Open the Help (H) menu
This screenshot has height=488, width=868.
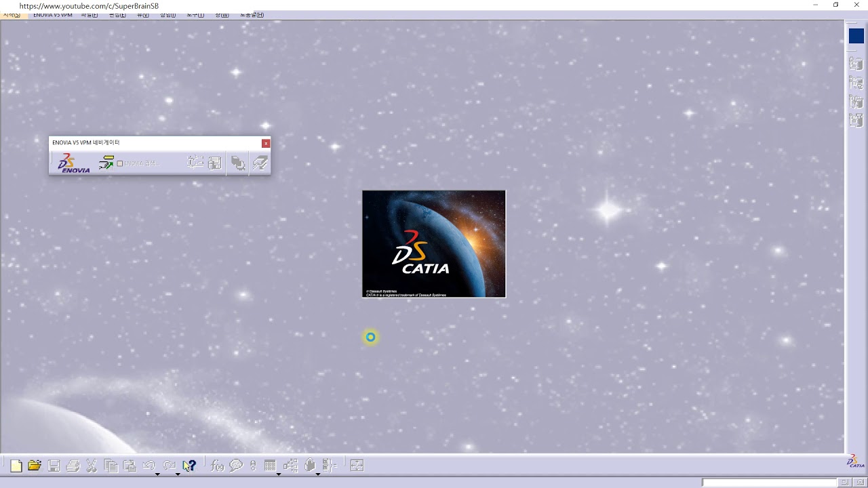pyautogui.click(x=252, y=15)
